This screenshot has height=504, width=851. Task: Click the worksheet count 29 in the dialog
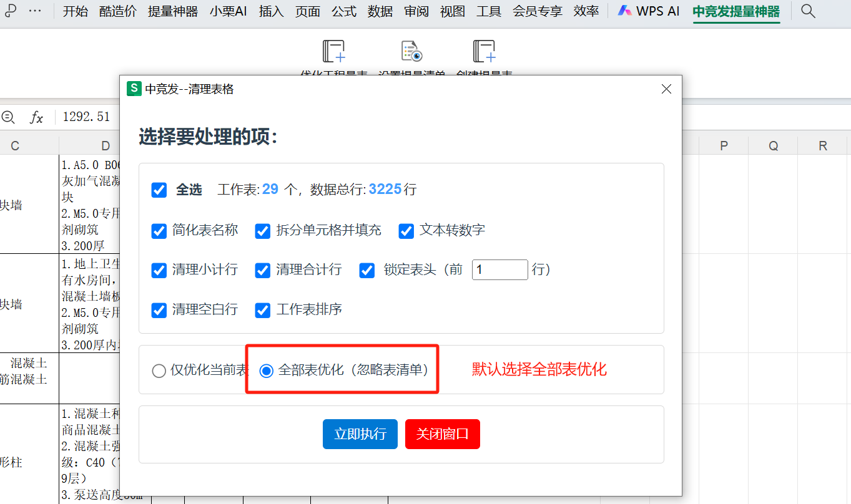270,189
